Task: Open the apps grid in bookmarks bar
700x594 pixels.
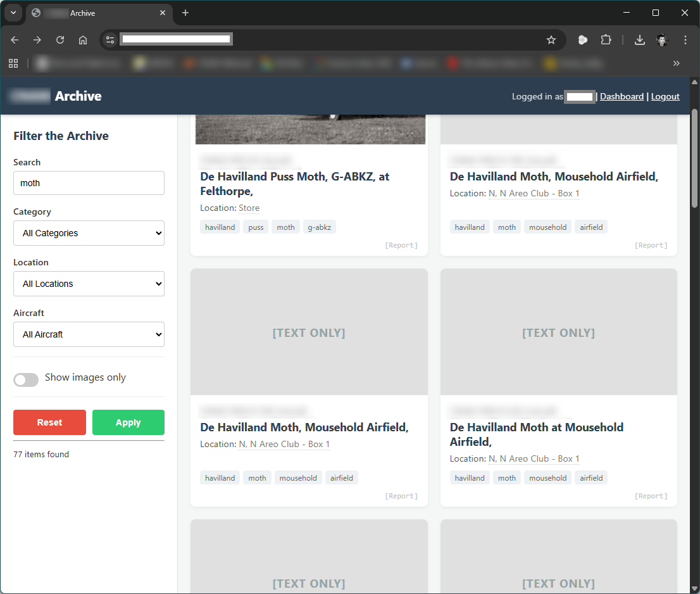Action: [13, 63]
